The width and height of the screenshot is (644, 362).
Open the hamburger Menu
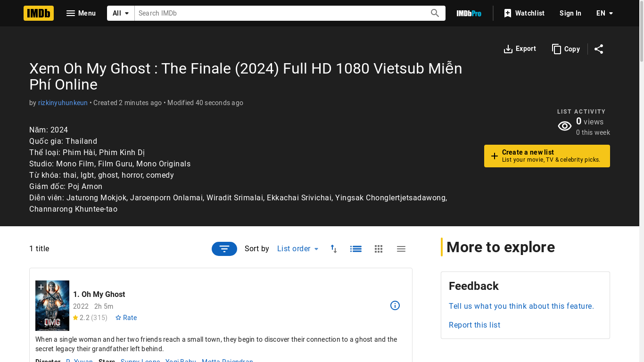(x=81, y=13)
